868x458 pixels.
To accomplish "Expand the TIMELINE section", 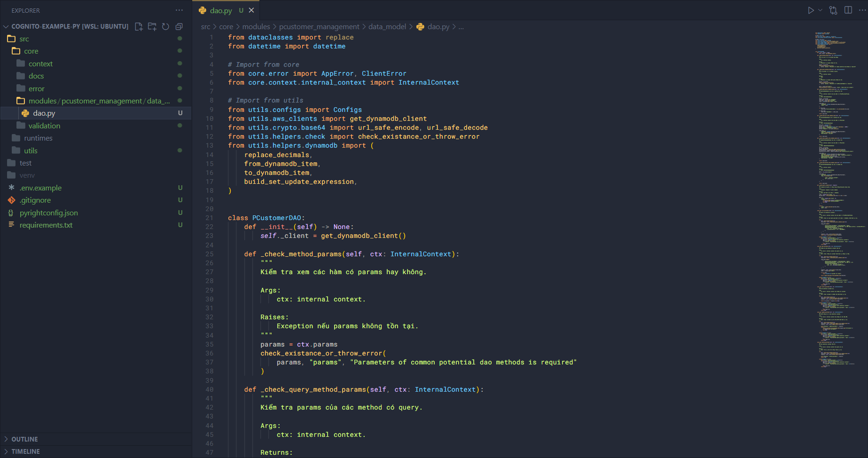I will click(25, 451).
